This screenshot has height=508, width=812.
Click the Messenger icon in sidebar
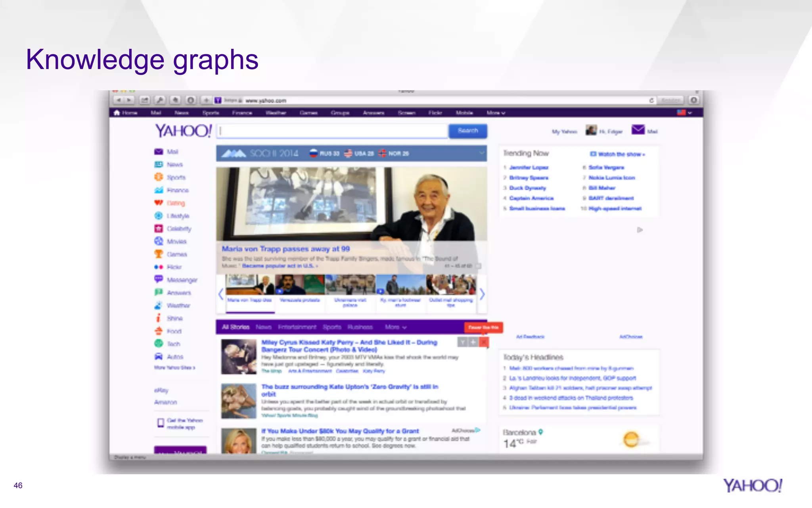(x=159, y=279)
